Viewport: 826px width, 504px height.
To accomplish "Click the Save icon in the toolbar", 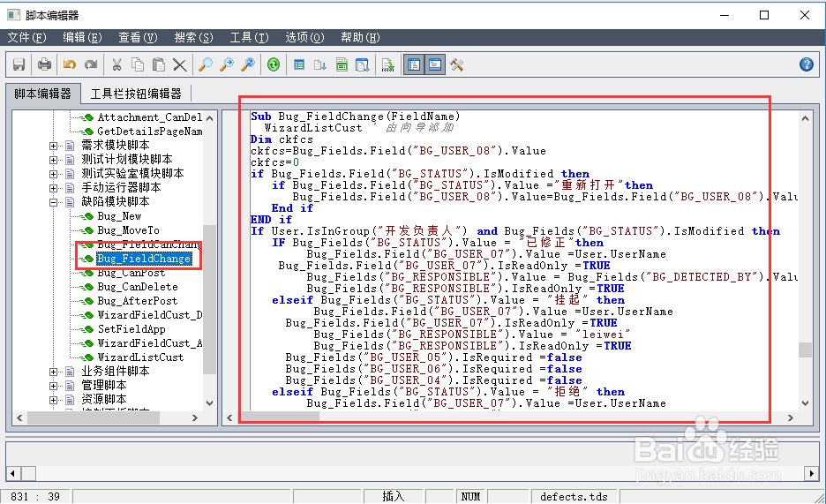I will [19, 64].
